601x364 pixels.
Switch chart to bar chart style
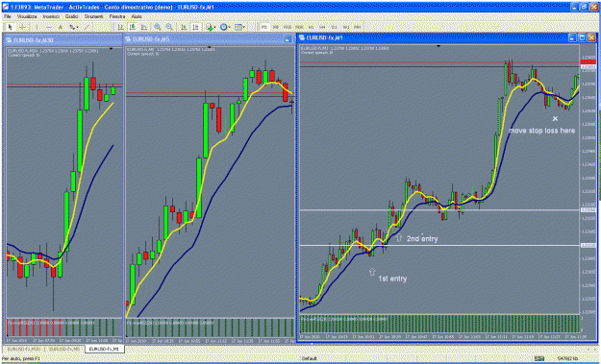[120, 27]
